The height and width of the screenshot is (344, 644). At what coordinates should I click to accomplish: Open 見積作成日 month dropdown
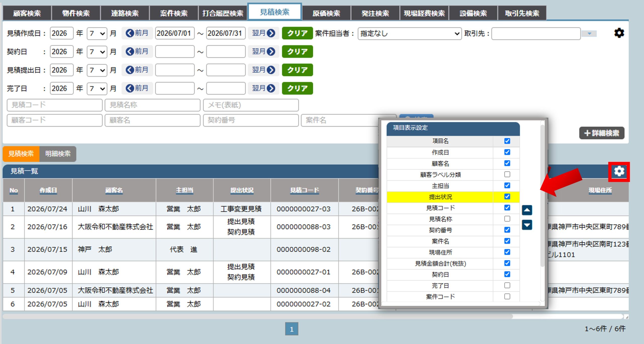tap(97, 33)
